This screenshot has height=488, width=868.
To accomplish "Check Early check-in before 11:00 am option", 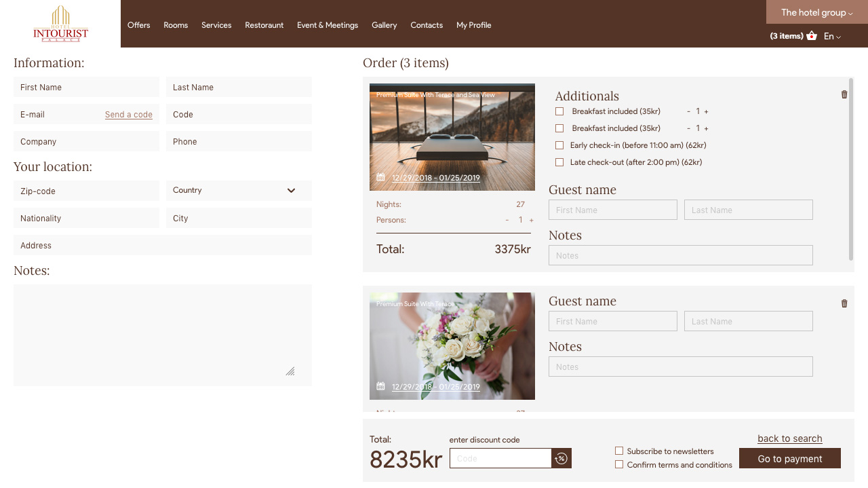I will pyautogui.click(x=559, y=145).
